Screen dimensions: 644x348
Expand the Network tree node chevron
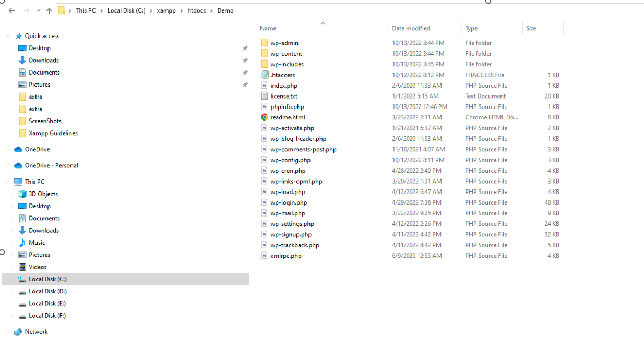(x=8, y=332)
